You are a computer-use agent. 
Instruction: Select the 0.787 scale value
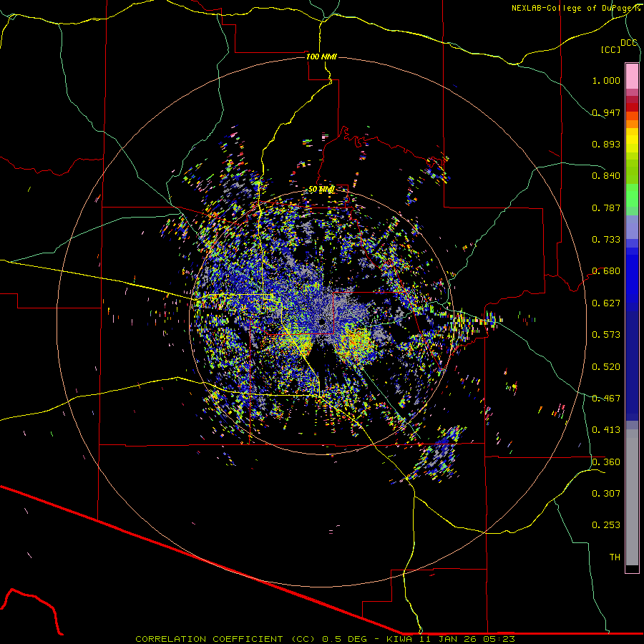coord(606,208)
